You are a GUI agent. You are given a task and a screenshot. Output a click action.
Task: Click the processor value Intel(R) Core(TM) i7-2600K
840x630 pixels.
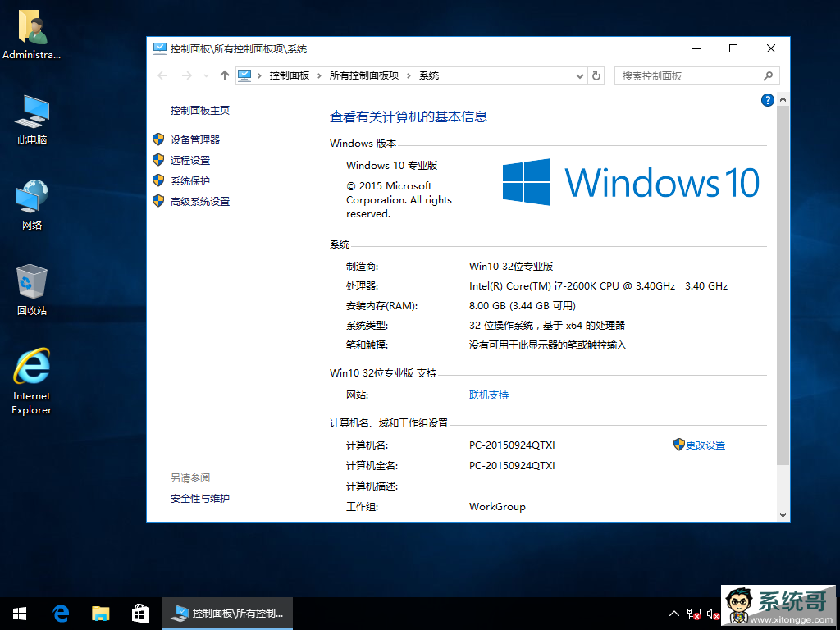point(598,286)
